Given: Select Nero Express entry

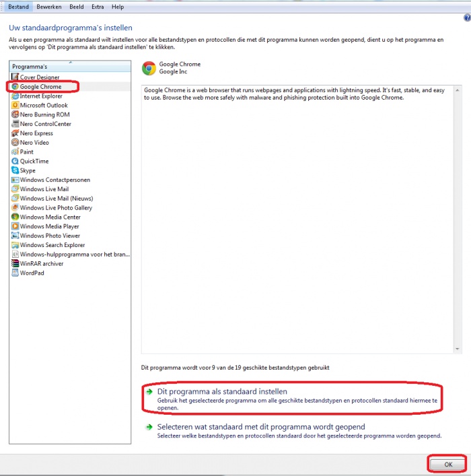Looking at the screenshot, I should pos(36,133).
